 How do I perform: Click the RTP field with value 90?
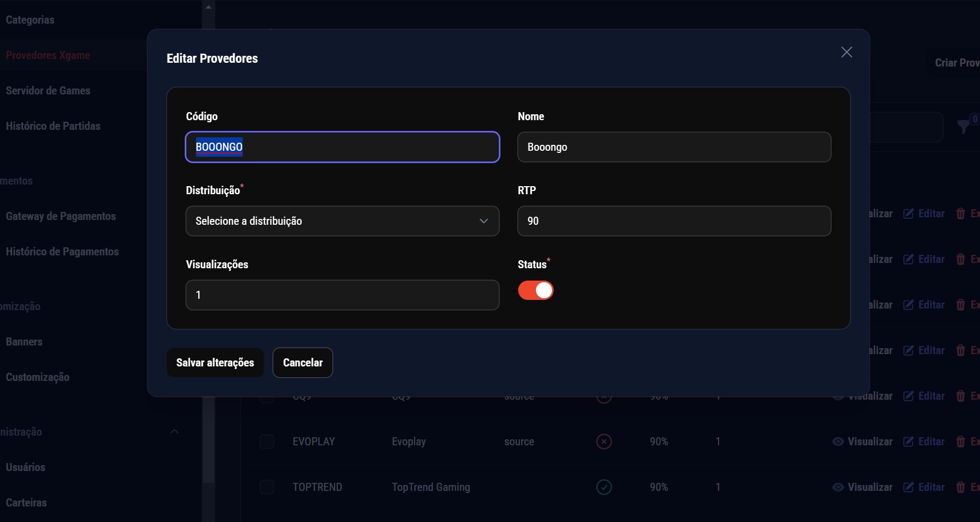pyautogui.click(x=674, y=221)
